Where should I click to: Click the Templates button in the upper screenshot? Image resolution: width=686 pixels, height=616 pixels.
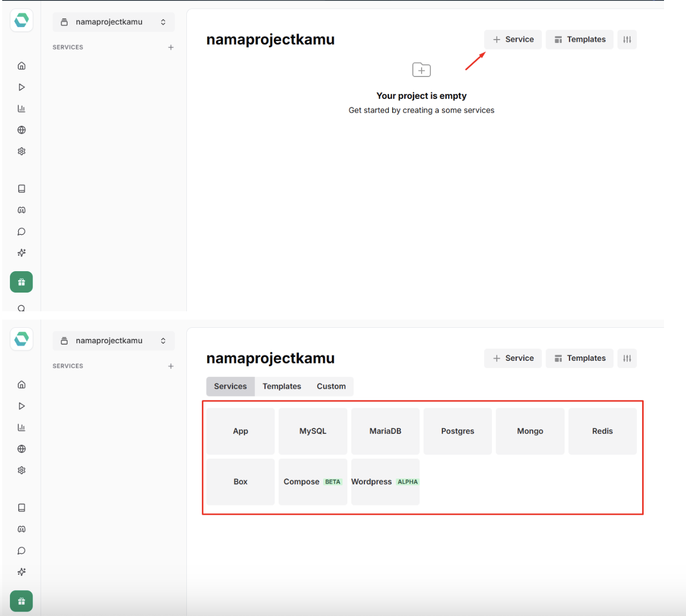coord(579,40)
